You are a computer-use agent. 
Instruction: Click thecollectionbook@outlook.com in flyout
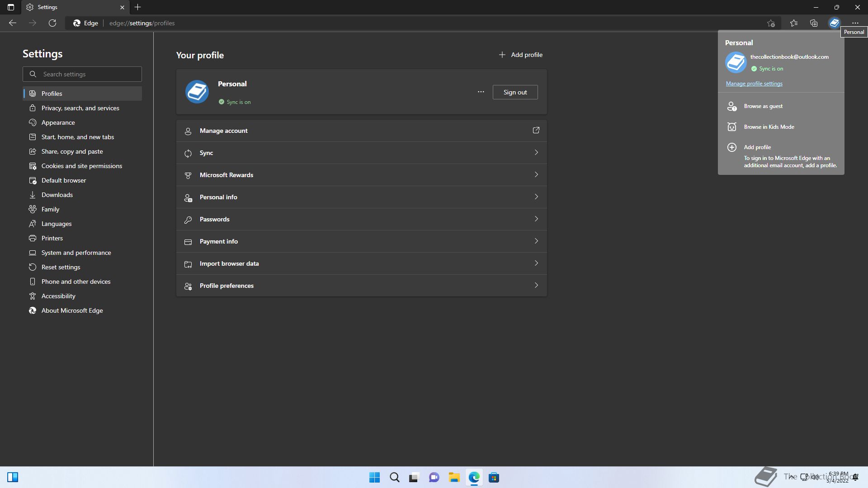[x=789, y=57]
